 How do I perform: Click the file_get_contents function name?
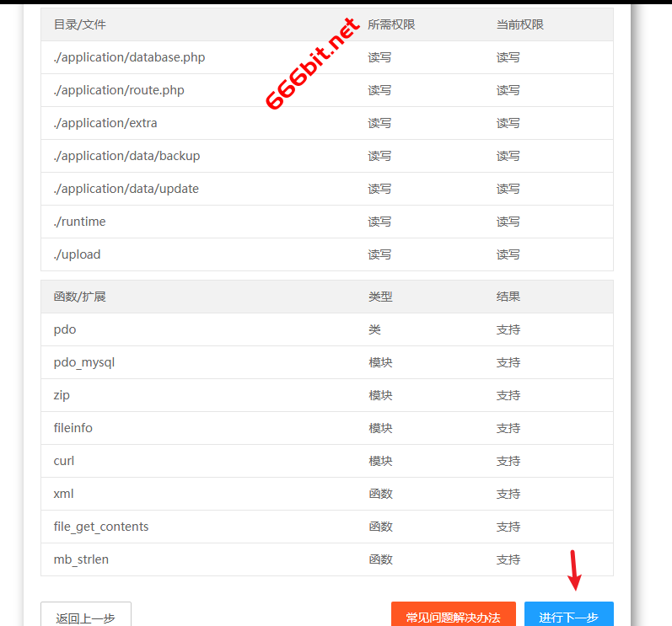pyautogui.click(x=101, y=527)
